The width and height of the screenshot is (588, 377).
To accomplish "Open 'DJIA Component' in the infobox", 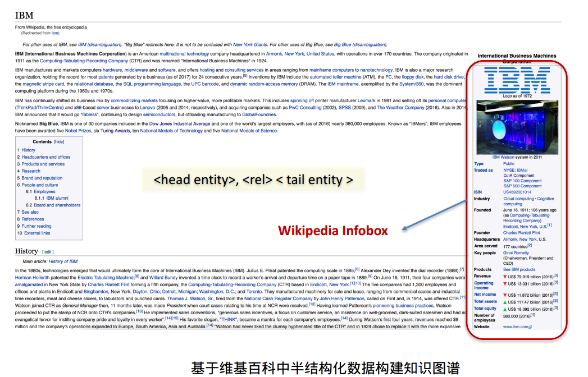I will click(x=519, y=176).
